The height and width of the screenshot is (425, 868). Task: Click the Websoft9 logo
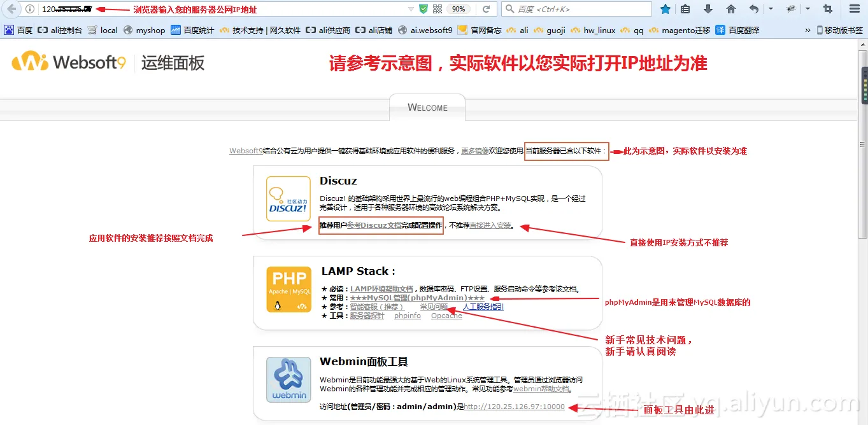click(69, 62)
